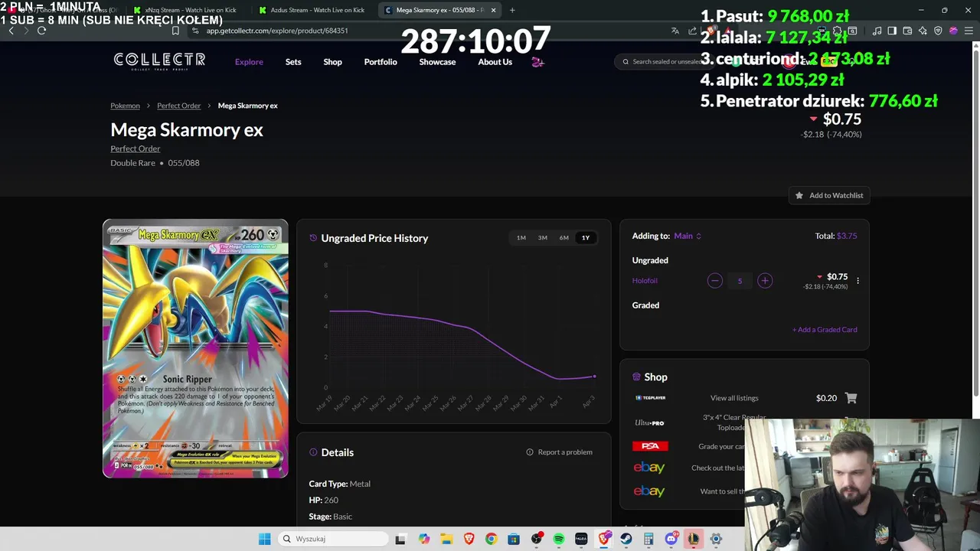Viewport: 980px width, 551px height.
Task: Switch to Showcase in navigation
Action: click(x=437, y=62)
